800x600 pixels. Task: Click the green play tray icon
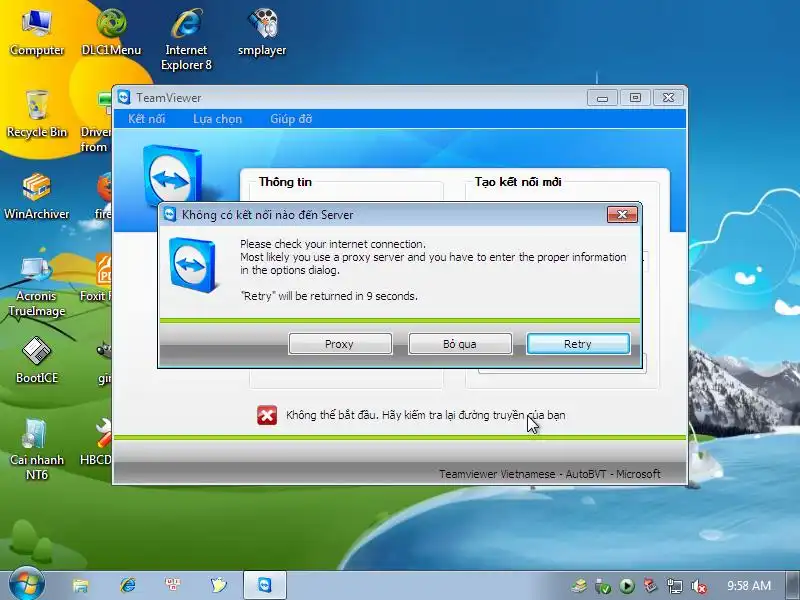[627, 586]
